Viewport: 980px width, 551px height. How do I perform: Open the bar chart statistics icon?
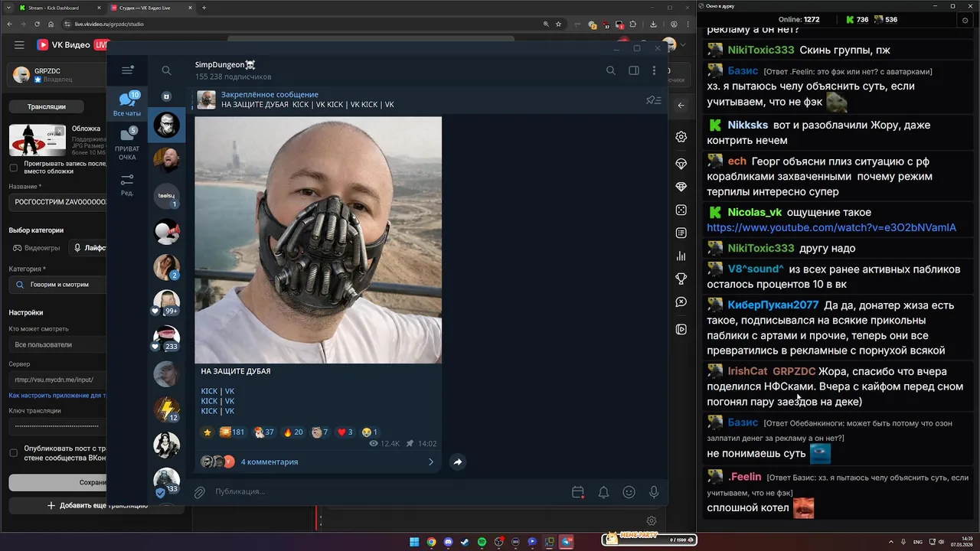click(681, 256)
